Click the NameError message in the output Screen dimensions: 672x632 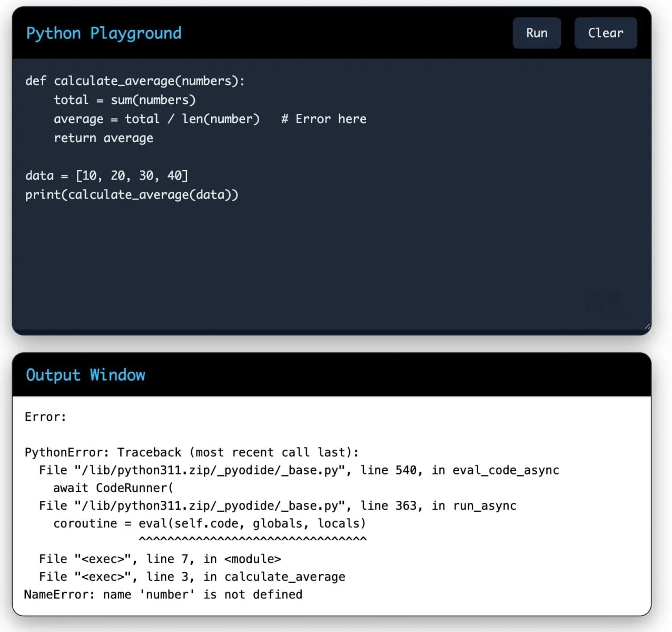(x=163, y=595)
